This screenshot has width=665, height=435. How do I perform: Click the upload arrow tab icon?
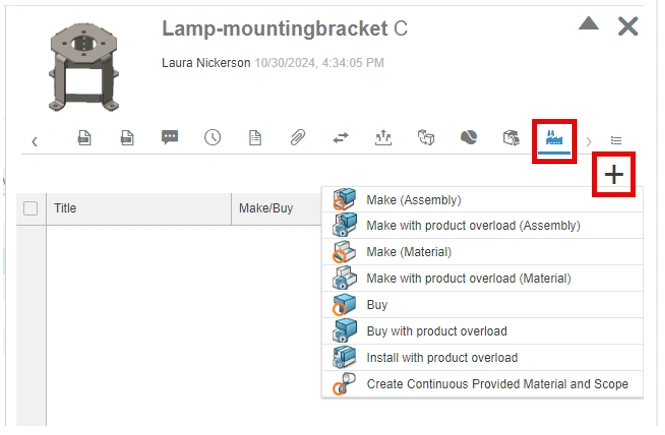pos(383,139)
